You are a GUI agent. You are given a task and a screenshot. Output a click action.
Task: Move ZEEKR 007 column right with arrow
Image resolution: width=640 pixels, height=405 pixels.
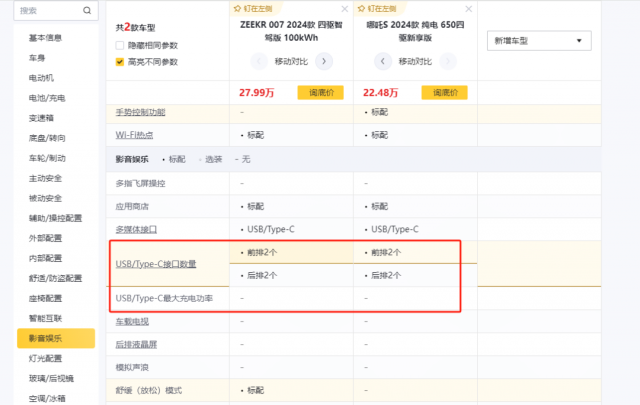324,62
